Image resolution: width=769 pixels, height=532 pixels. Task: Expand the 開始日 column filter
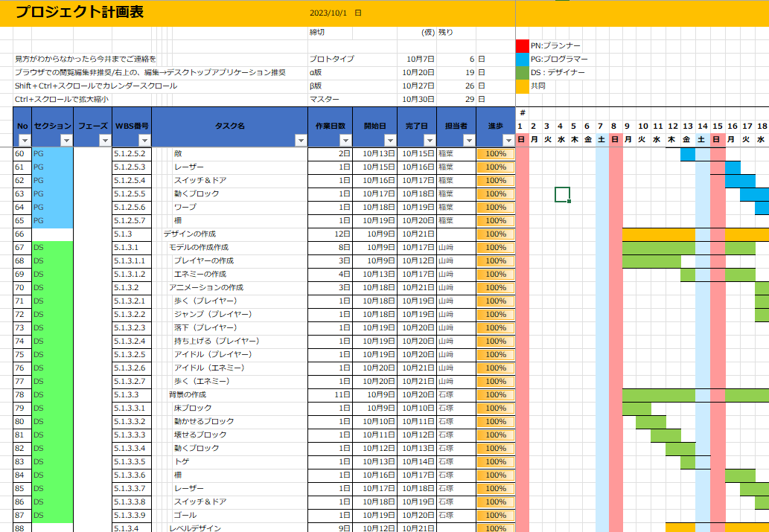(389, 141)
